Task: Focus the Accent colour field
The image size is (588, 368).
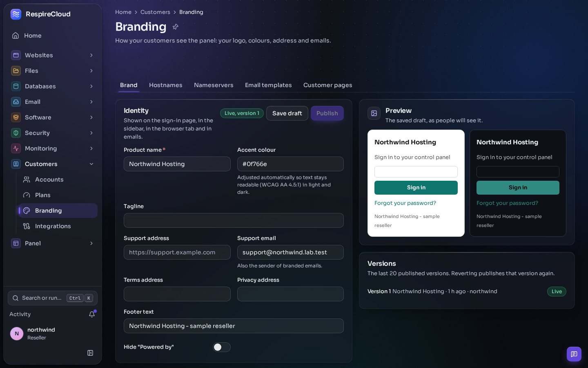Action: (x=290, y=164)
